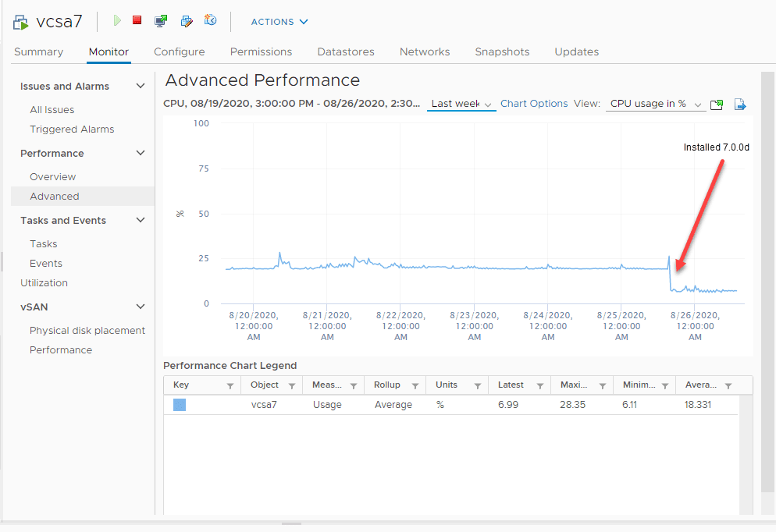Expand the Actions menu

click(279, 22)
